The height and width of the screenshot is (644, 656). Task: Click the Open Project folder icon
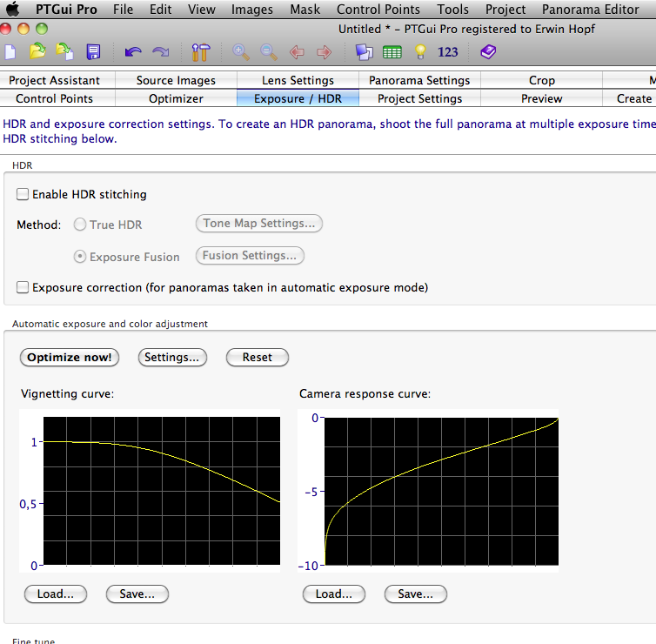click(x=37, y=52)
